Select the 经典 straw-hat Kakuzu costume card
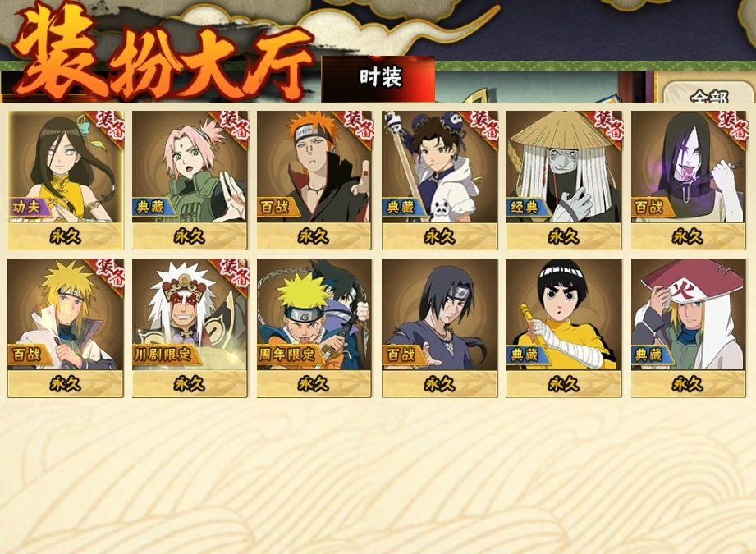 coord(564,180)
